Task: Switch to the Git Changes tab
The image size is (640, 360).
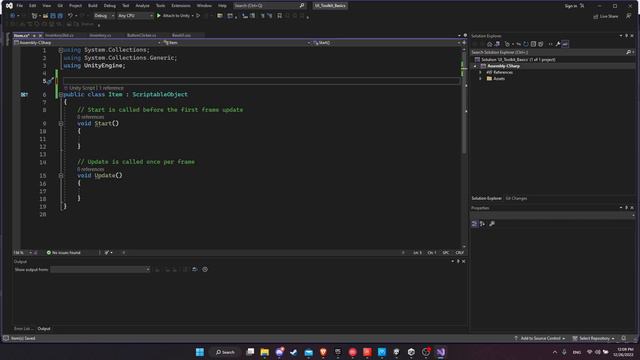Action: (516, 198)
